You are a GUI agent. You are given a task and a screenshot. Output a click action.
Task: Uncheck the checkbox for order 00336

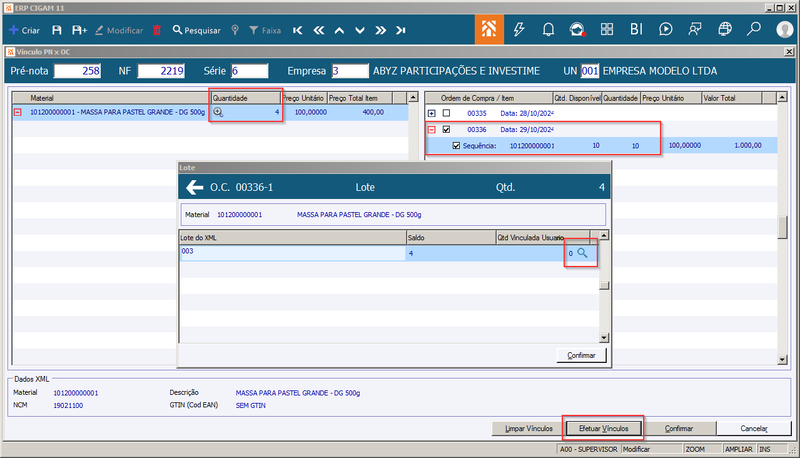(446, 130)
